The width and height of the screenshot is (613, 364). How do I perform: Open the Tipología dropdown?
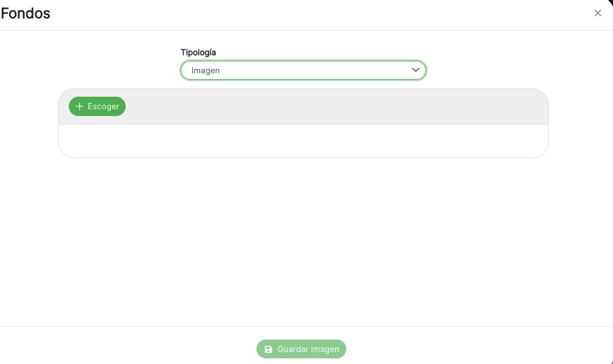[303, 71]
